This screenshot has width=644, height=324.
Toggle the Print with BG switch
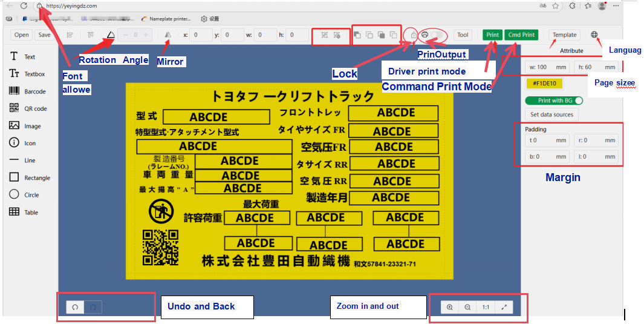pos(553,101)
